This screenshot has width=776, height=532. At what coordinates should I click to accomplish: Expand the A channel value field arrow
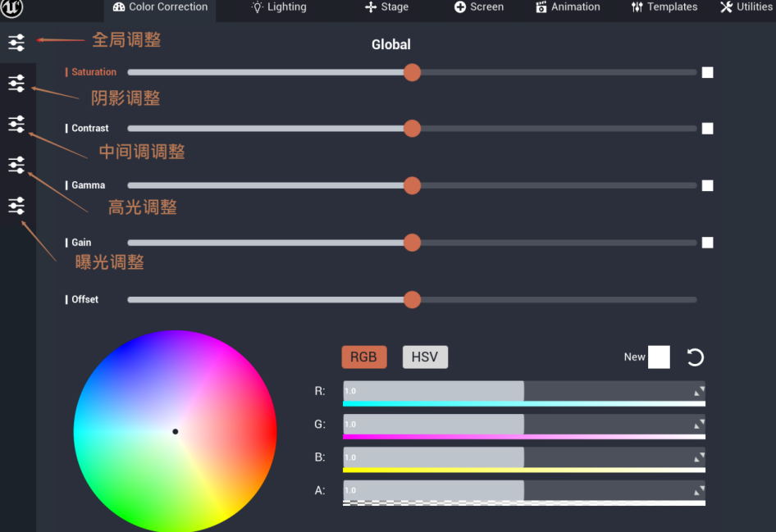tap(699, 490)
